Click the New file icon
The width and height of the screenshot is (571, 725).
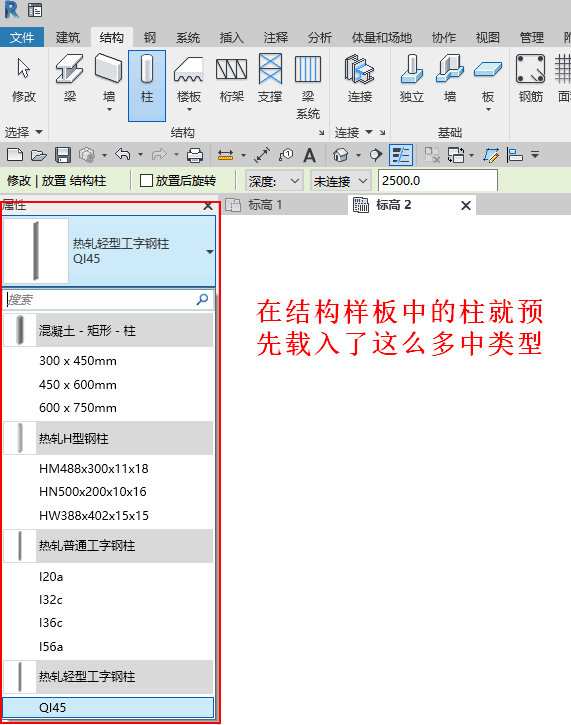coord(15,155)
